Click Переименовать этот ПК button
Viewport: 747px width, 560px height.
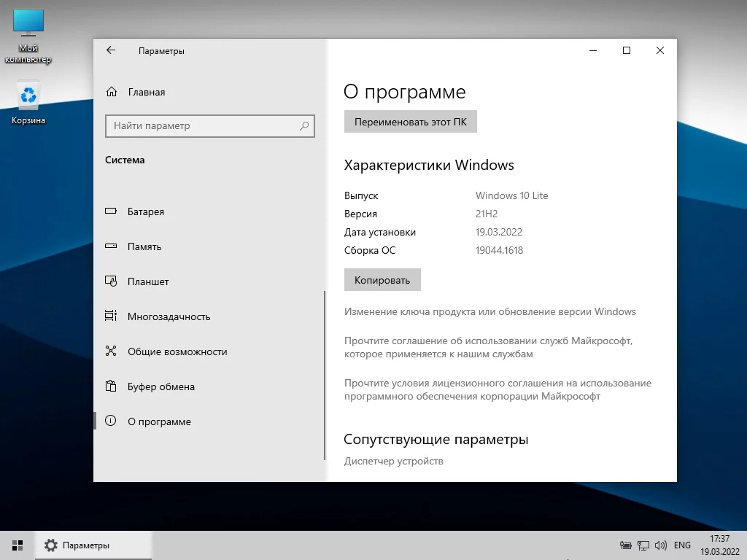click(x=410, y=122)
